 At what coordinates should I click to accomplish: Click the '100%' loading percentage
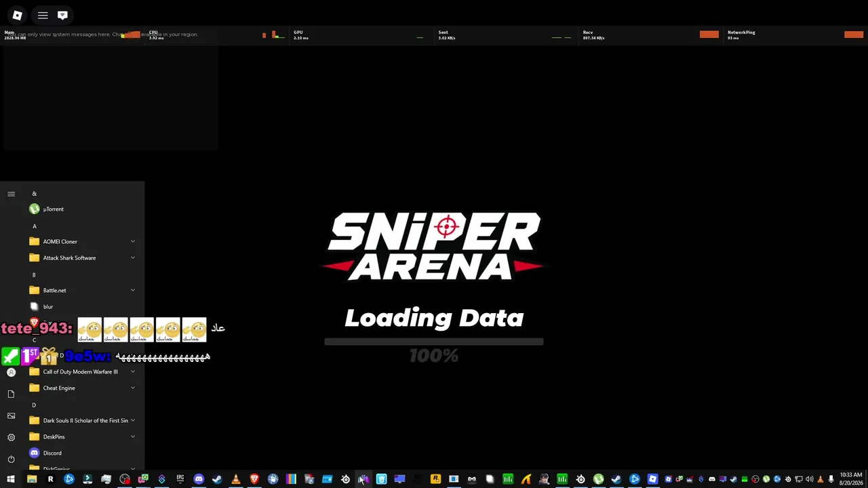434,356
